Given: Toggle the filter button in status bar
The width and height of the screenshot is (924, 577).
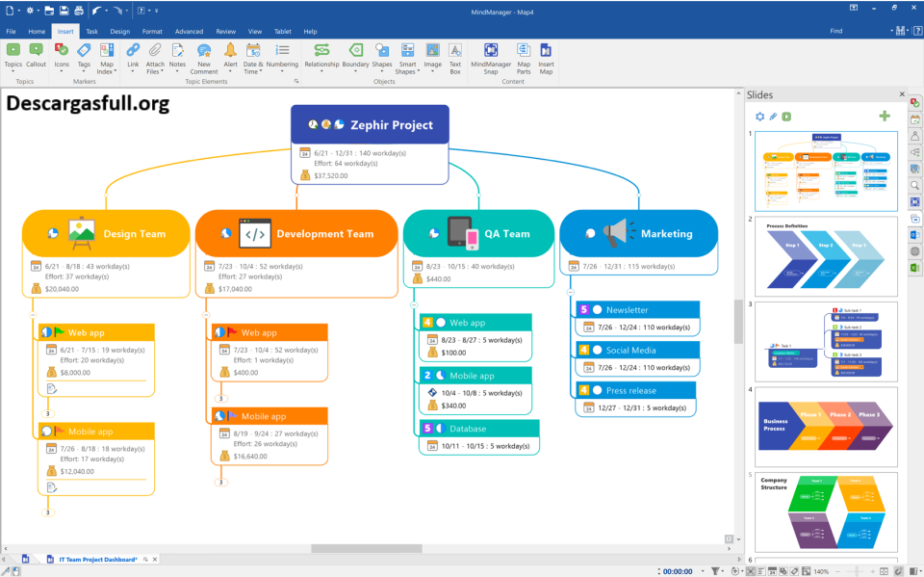Looking at the screenshot, I should tap(715, 571).
